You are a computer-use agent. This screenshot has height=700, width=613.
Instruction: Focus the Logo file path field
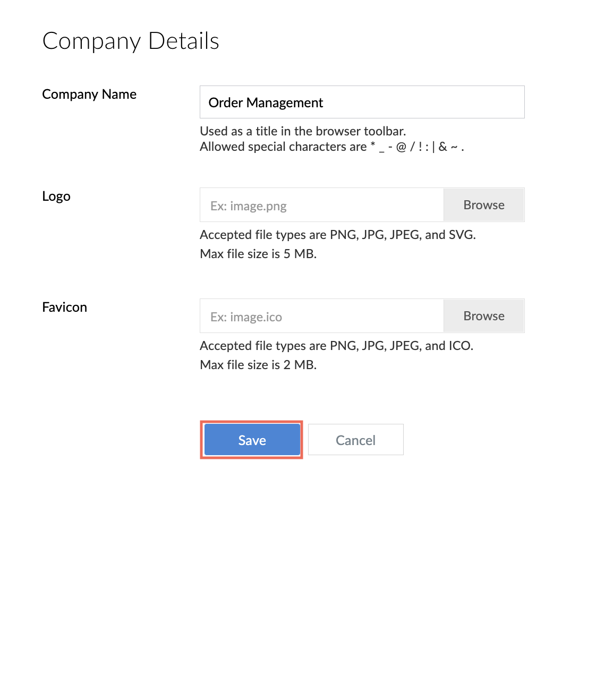click(x=322, y=205)
